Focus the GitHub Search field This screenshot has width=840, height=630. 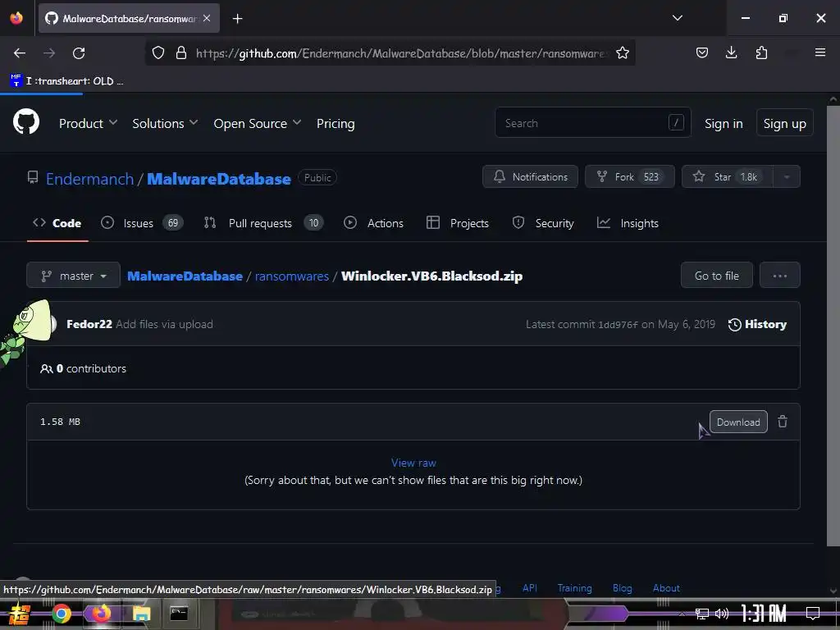pyautogui.click(x=593, y=123)
